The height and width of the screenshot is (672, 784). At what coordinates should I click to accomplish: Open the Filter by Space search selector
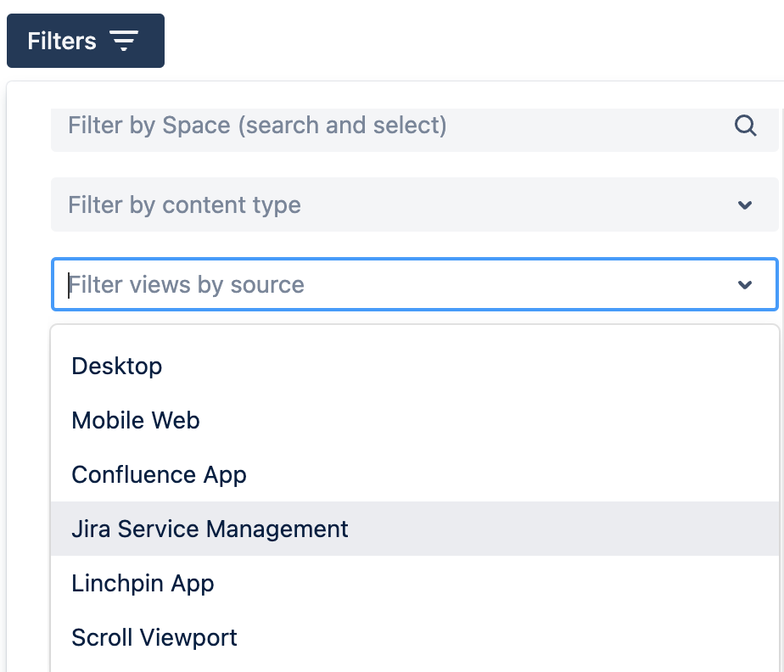339,125
